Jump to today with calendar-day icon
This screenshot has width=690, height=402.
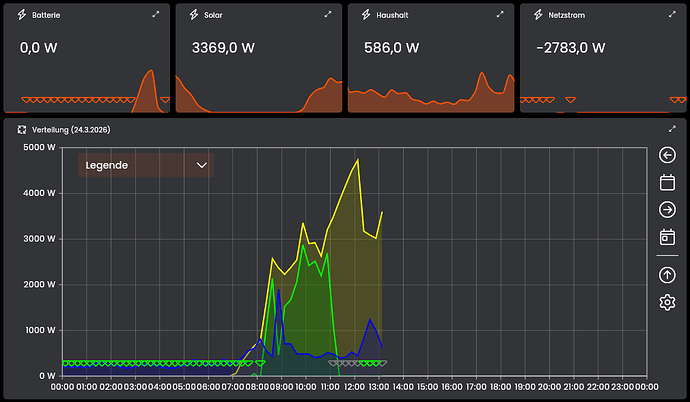pos(668,237)
